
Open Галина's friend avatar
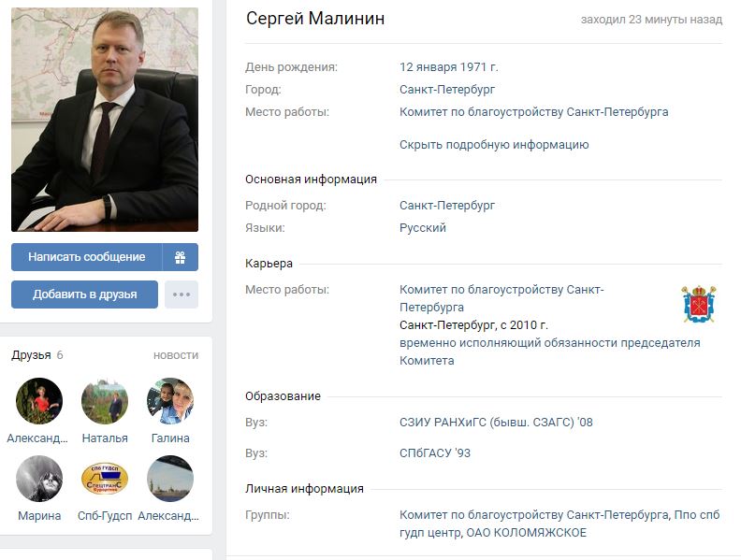(170, 401)
